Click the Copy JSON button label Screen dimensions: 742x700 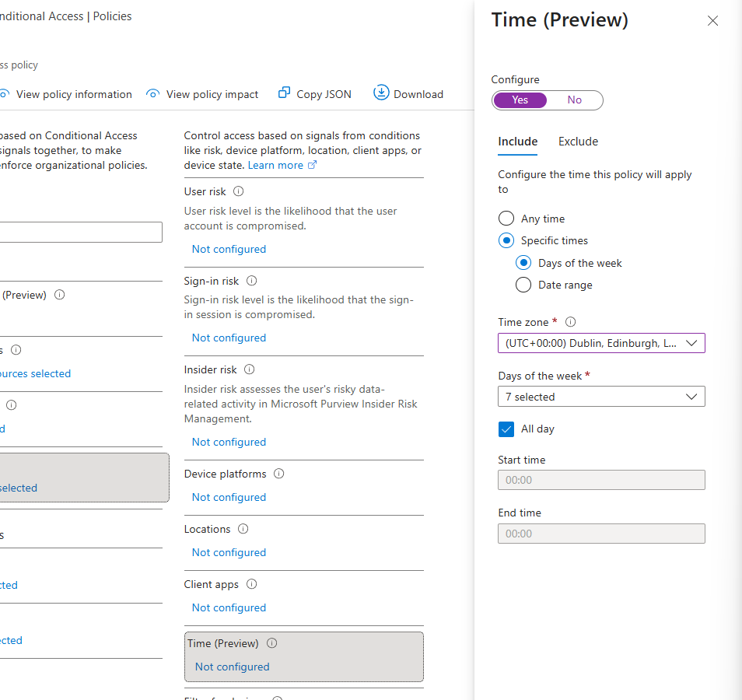coord(324,94)
